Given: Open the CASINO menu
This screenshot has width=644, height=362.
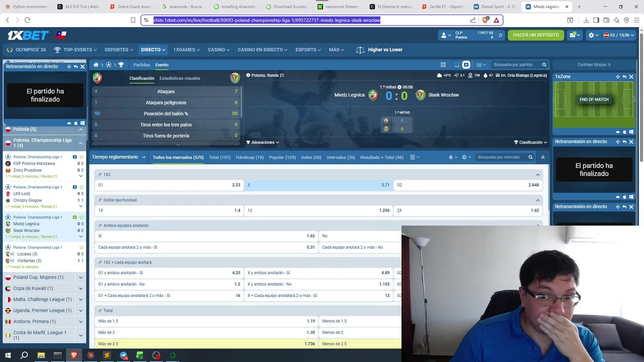Looking at the screenshot, I should (218, 50).
